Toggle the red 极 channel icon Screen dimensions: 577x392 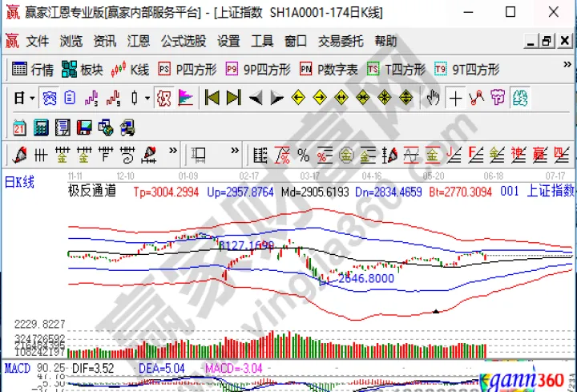click(163, 99)
